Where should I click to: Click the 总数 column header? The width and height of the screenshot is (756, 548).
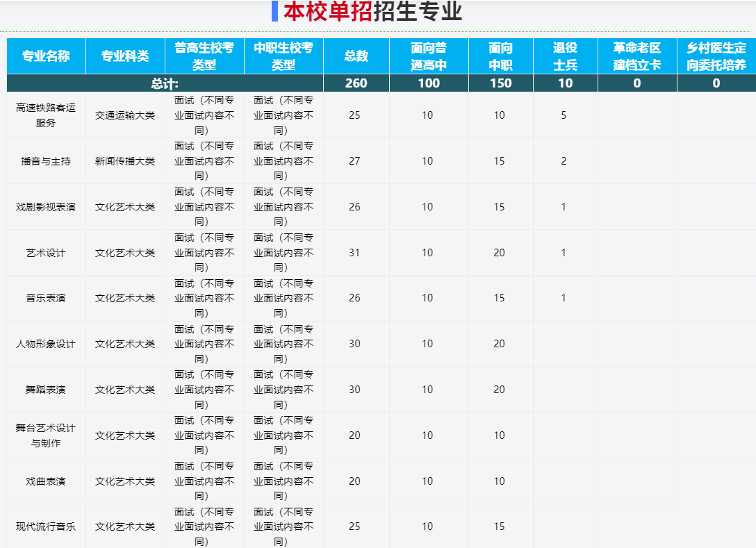tap(356, 56)
